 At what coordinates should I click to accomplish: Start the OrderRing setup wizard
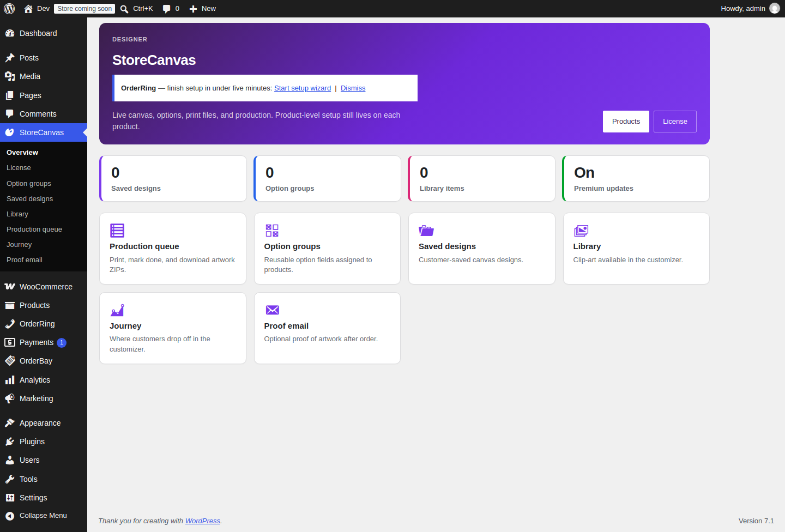click(x=303, y=88)
